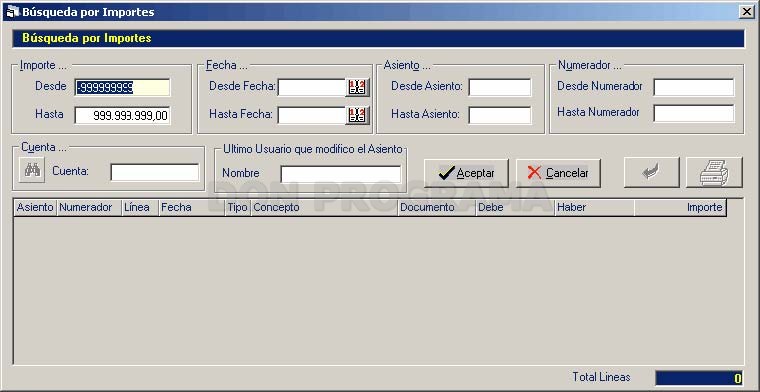760x392 pixels.
Task: Click the app icon in title bar
Action: point(12,12)
